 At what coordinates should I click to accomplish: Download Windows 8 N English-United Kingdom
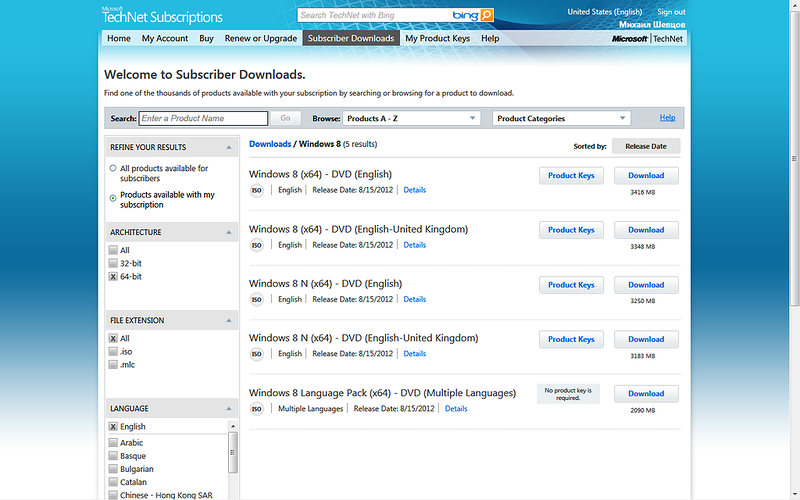pyautogui.click(x=646, y=339)
